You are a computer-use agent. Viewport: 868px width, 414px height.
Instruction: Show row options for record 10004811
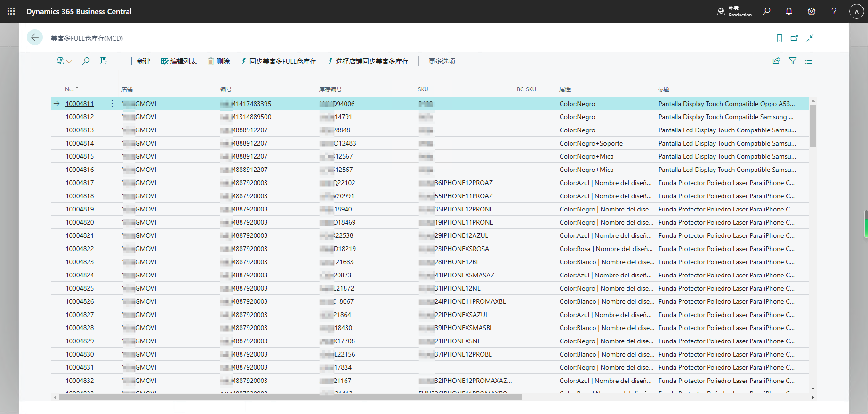click(x=112, y=104)
